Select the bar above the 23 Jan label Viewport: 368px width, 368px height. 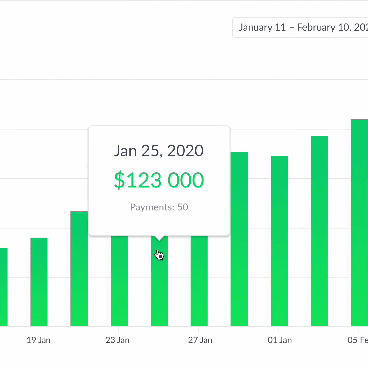click(x=119, y=281)
